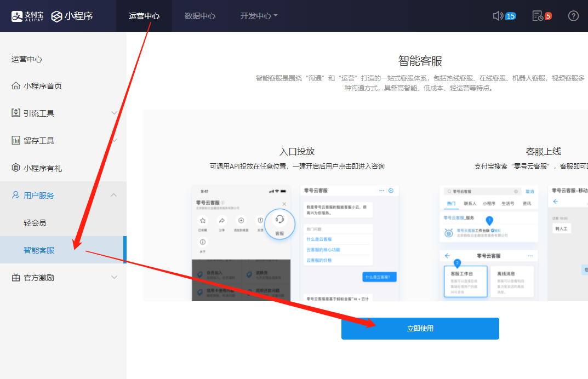This screenshot has height=379, width=588.
Task: Click the 云客服的核心功能 link in preview
Action: coord(323,250)
